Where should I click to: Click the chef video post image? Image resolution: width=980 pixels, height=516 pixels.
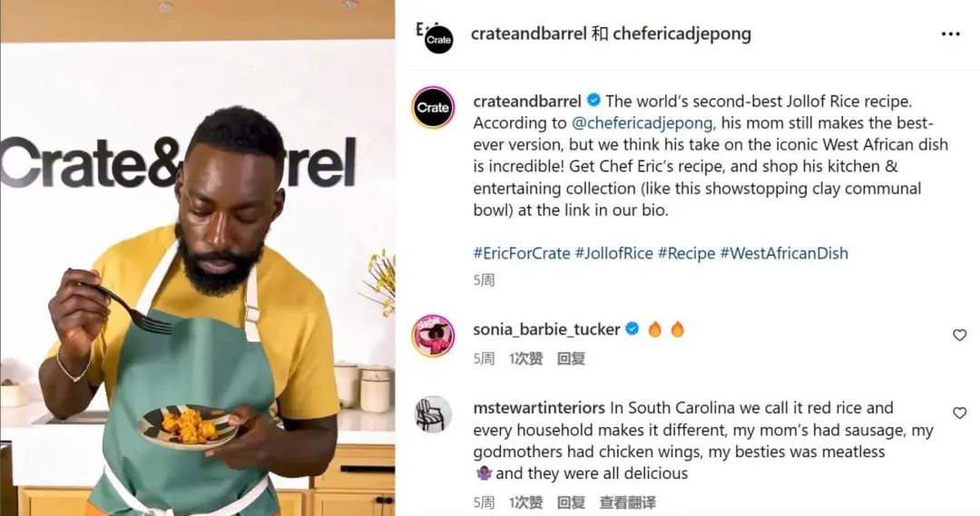(x=198, y=258)
